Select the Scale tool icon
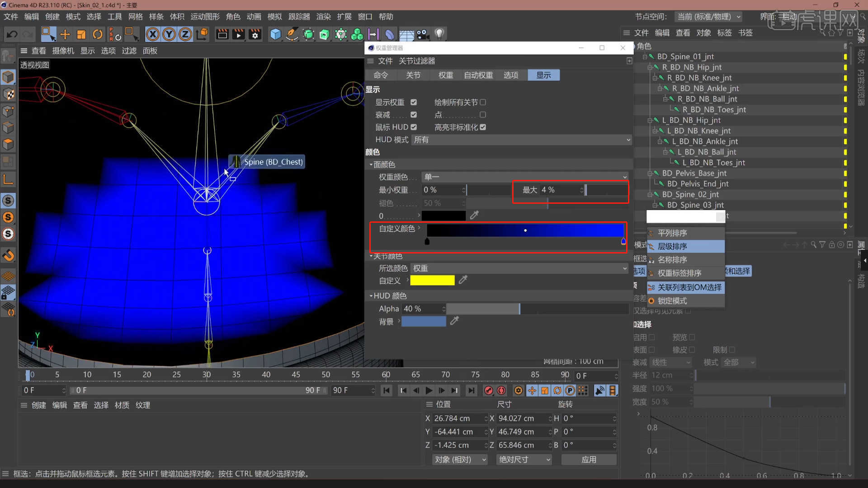Screen dimensions: 868x488 pos(81,34)
